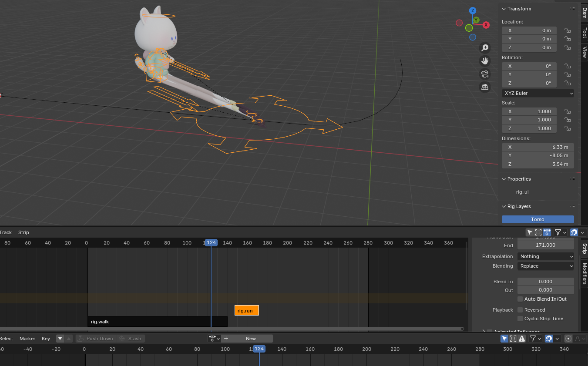Toggle show hidden icon in NLA header
This screenshot has height=366, width=588.
(x=538, y=232)
